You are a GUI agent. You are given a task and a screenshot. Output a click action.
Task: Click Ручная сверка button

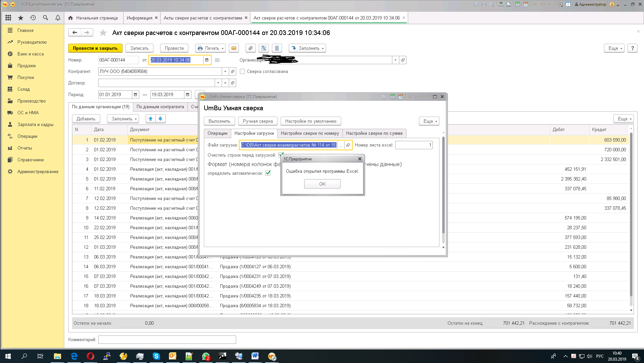258,121
